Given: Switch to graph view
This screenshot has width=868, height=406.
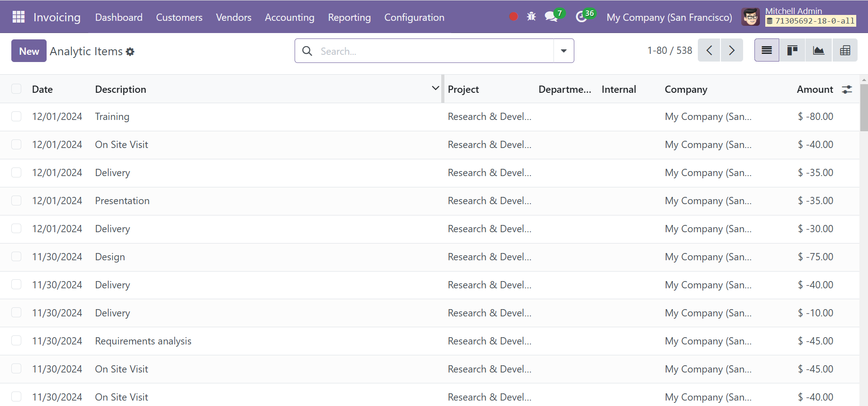Looking at the screenshot, I should click(818, 50).
